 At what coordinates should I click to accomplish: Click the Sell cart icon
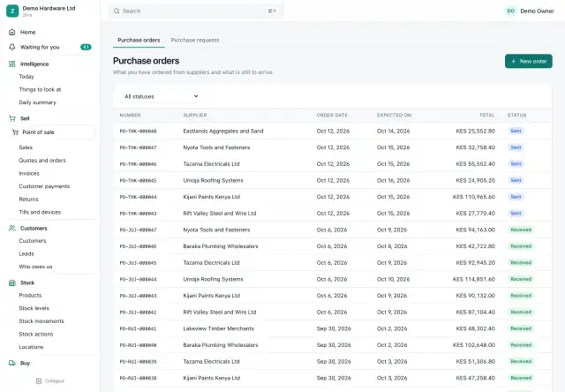(11, 118)
